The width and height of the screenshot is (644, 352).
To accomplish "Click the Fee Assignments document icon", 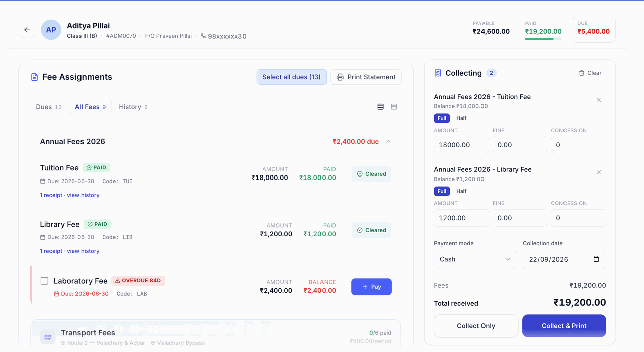I will [x=34, y=77].
